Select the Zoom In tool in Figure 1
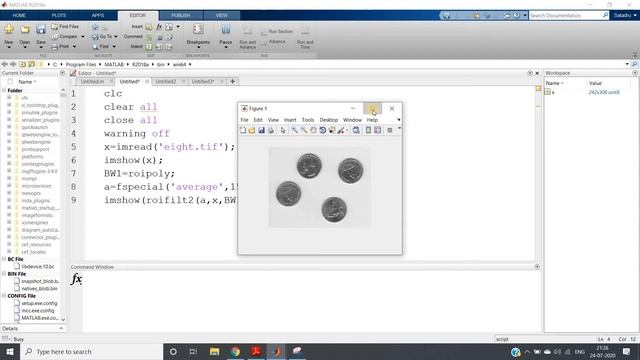The image size is (640, 360). (x=294, y=130)
